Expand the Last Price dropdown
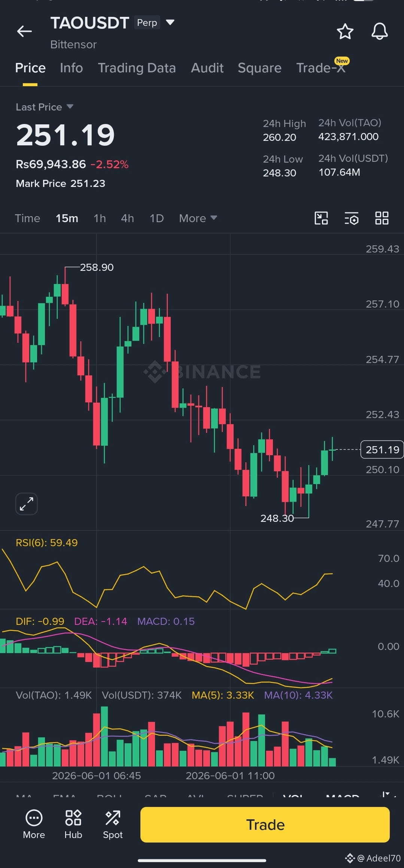Viewport: 404px width, 868px height. point(70,107)
